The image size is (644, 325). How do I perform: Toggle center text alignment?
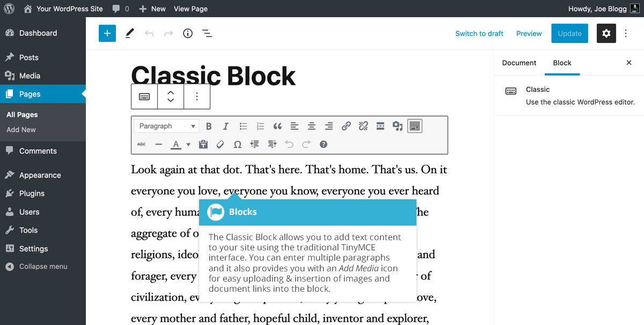pyautogui.click(x=311, y=126)
